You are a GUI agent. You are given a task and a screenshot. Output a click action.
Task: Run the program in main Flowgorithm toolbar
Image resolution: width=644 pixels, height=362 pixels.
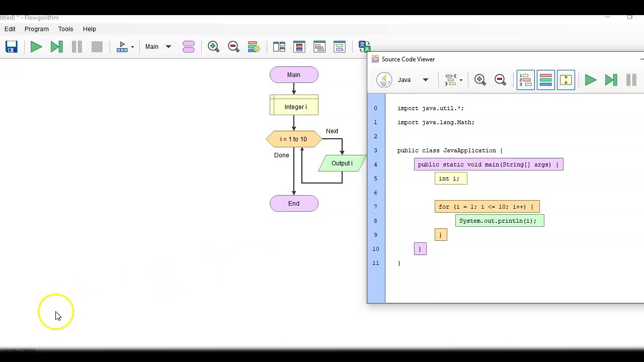pos(36,47)
